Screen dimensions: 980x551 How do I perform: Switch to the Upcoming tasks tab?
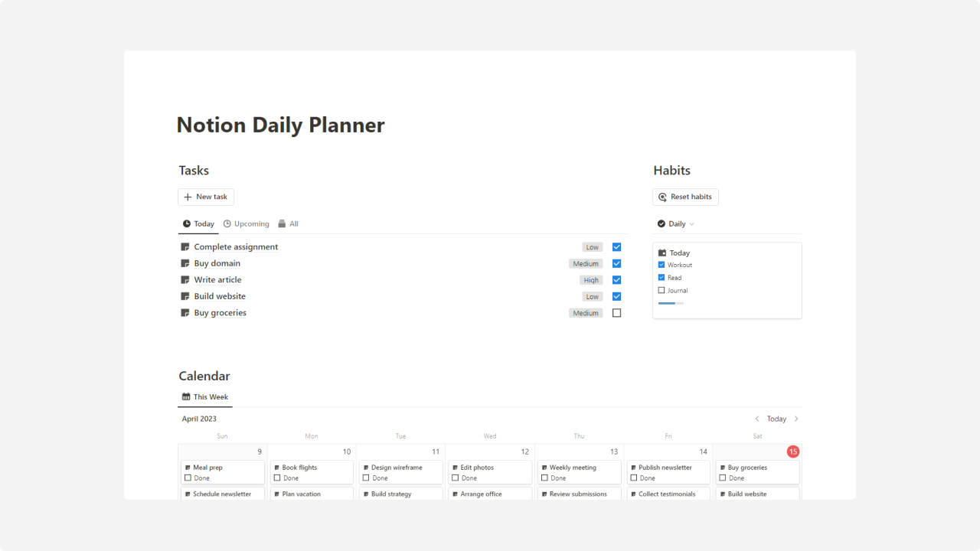coord(247,223)
